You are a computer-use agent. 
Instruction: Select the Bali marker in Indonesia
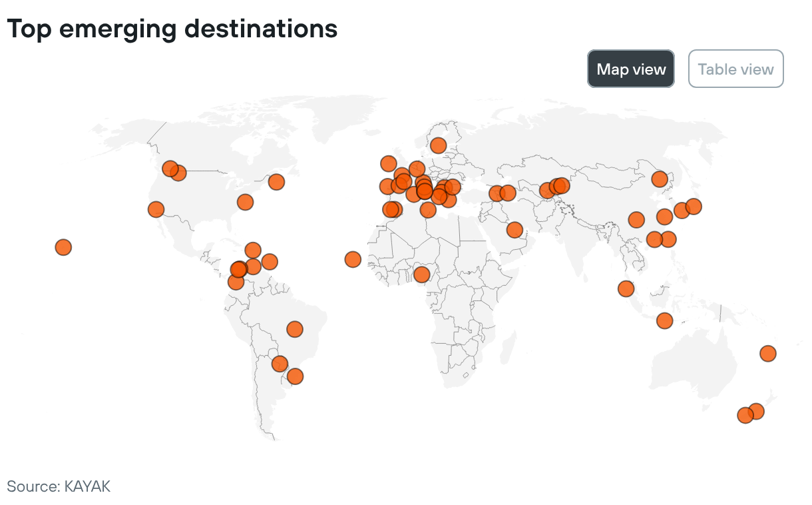(x=664, y=320)
